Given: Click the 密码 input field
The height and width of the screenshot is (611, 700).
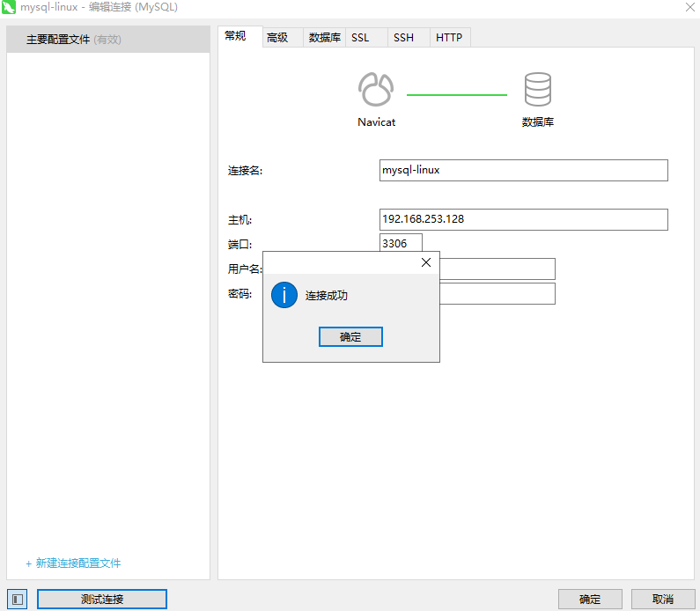Looking at the screenshot, I should [497, 293].
